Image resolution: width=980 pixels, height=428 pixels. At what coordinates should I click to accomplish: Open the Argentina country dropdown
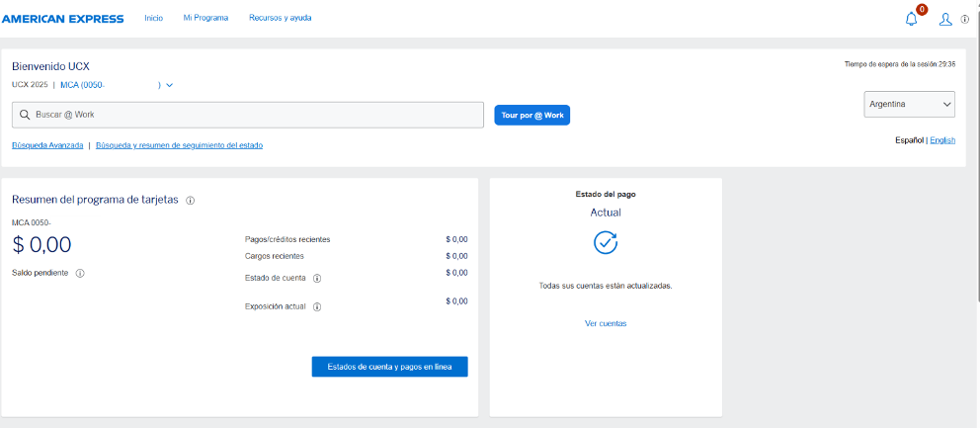coord(909,104)
